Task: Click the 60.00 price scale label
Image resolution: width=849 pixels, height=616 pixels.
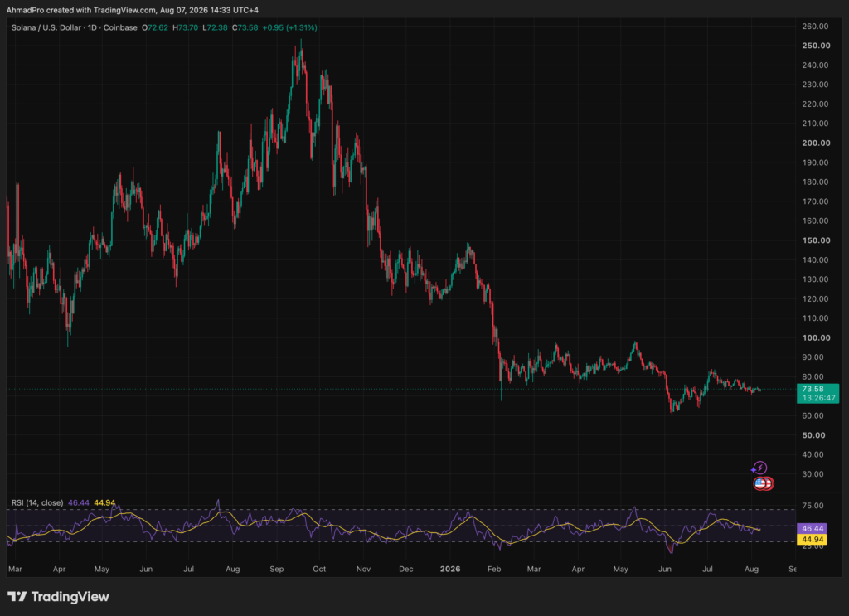Action: coord(813,415)
